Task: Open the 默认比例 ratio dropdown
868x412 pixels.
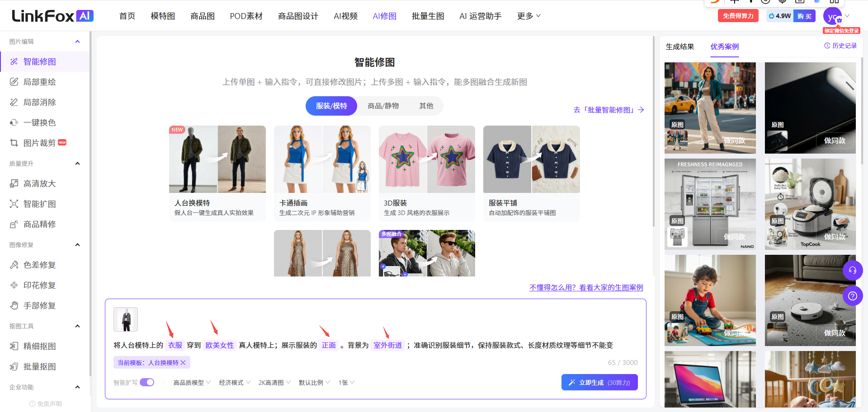Action: click(314, 383)
